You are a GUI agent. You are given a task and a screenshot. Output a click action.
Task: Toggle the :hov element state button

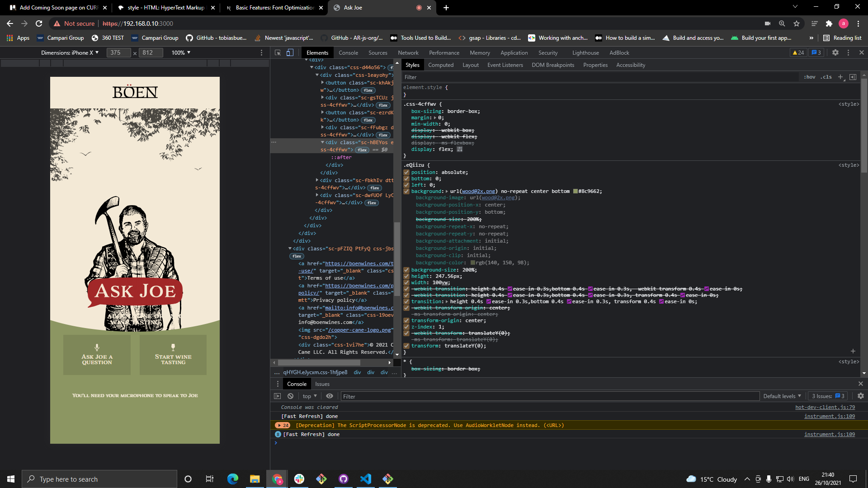(x=809, y=77)
